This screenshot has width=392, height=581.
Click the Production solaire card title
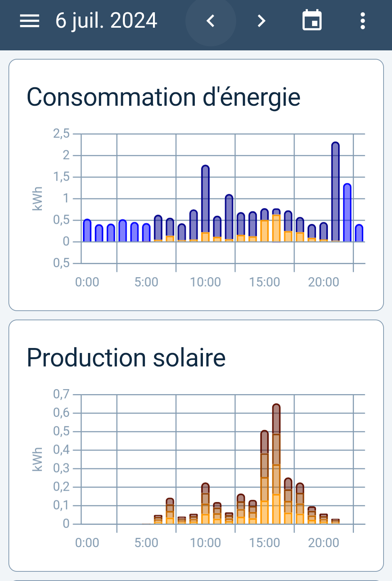(126, 357)
